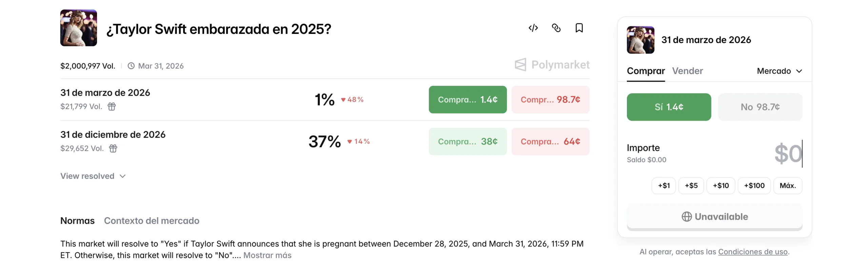
Task: Copy the market link icon
Action: (x=556, y=28)
